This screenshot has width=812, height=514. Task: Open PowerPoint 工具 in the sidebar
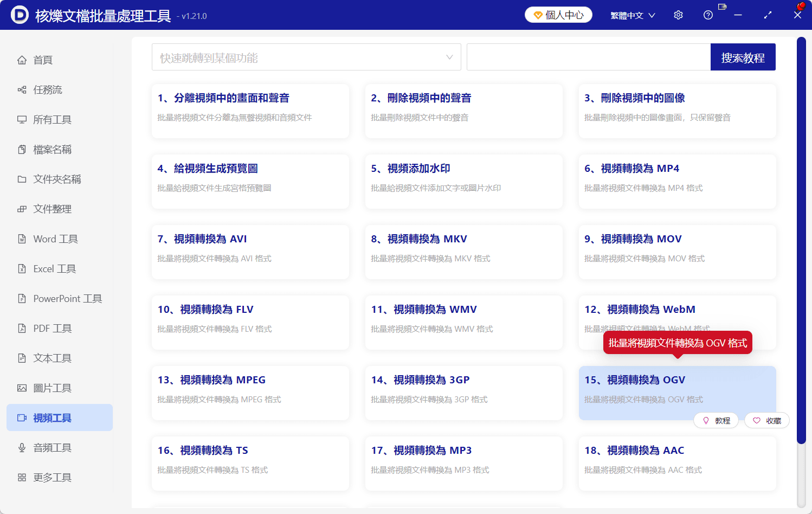point(60,299)
